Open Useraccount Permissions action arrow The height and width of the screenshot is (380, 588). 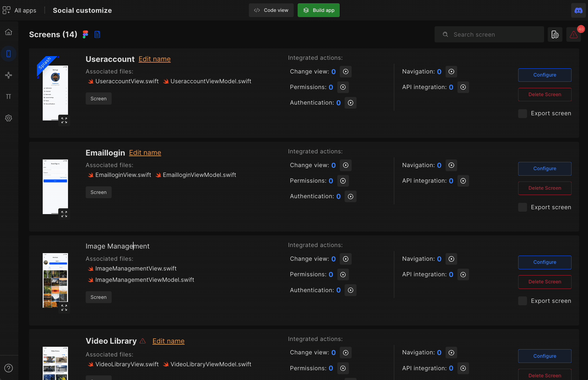coord(343,87)
